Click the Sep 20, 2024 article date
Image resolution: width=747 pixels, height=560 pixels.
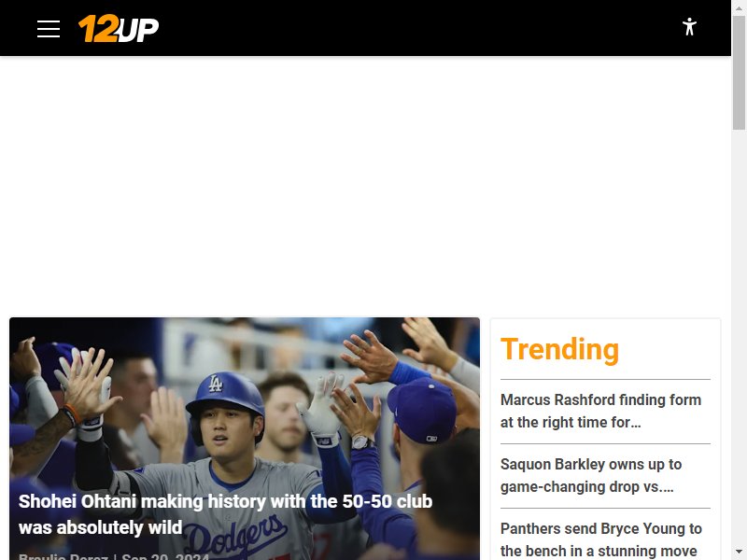[x=165, y=556]
